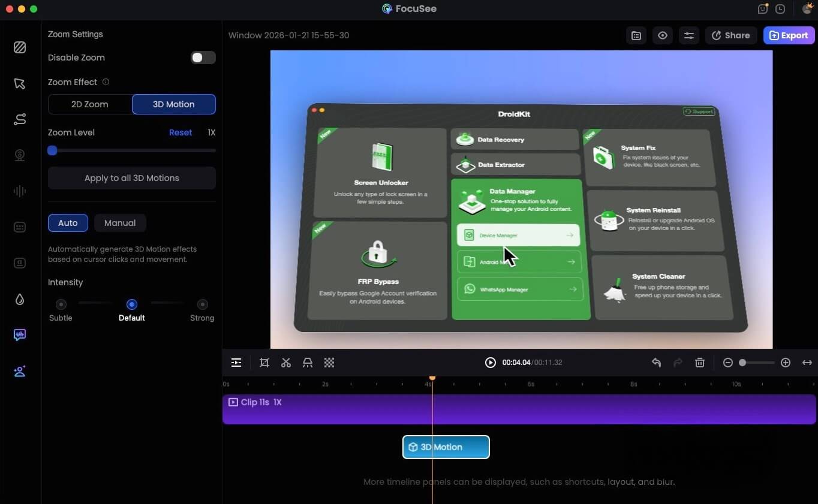Select the 3D Motion timeline block
Screen dimensions: 818x504
pyautogui.click(x=446, y=447)
